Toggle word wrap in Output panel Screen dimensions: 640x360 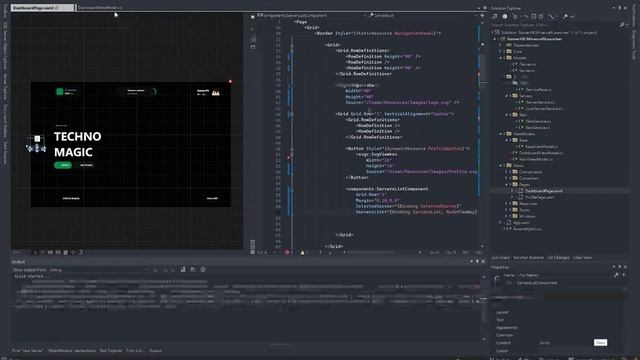tap(193, 269)
